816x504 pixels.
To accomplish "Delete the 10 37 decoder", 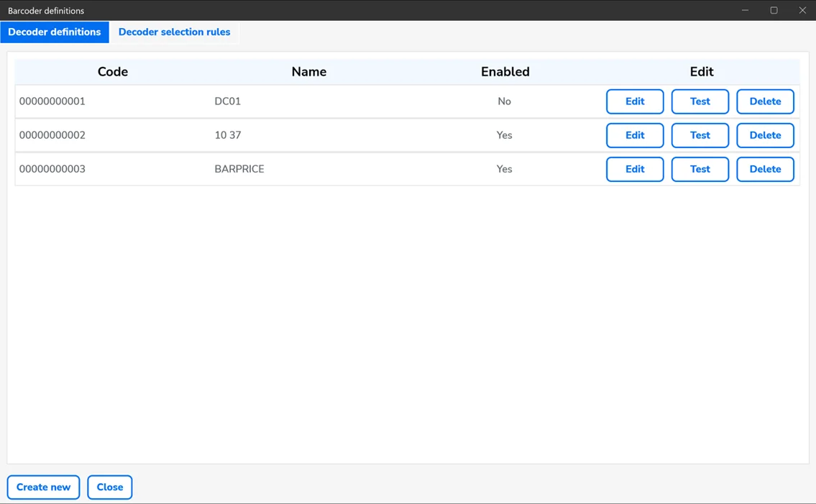I will pyautogui.click(x=765, y=135).
